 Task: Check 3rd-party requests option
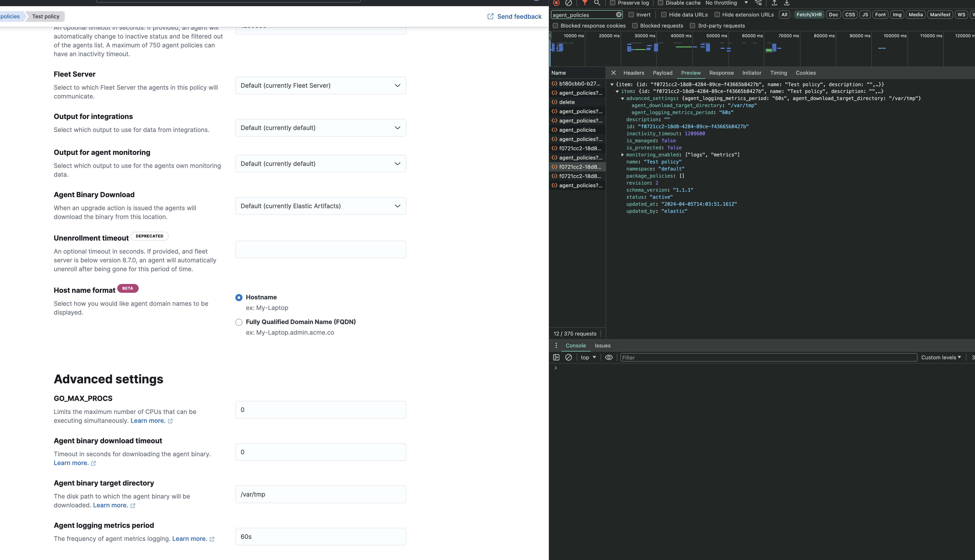click(x=693, y=26)
